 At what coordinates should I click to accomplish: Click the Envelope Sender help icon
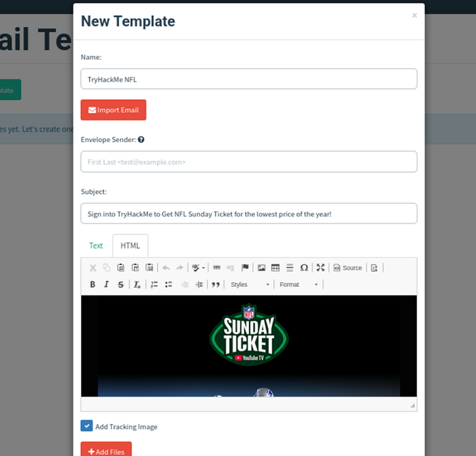(141, 139)
